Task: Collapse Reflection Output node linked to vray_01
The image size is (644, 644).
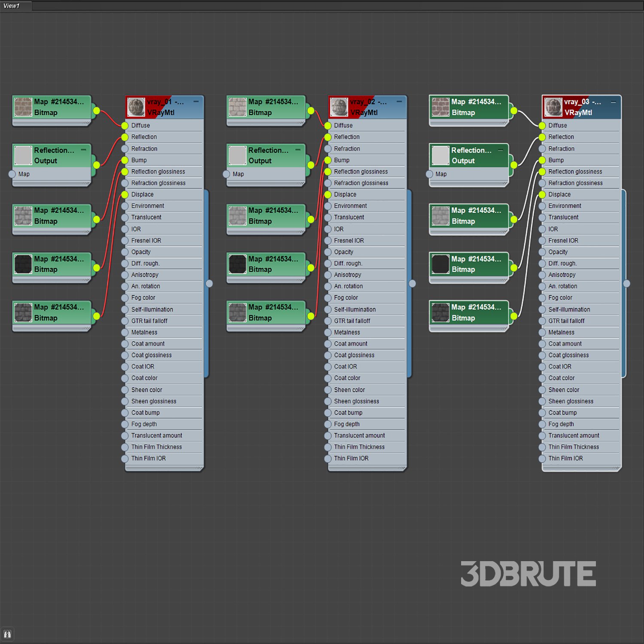Action: (x=84, y=150)
